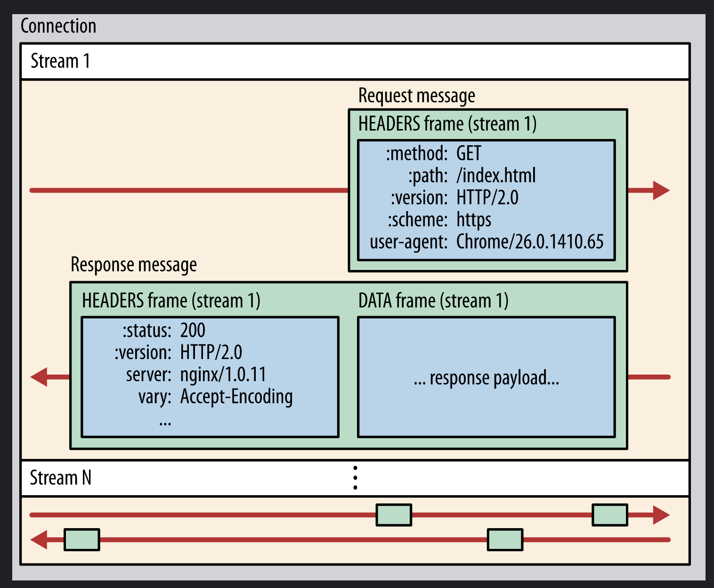This screenshot has height=588, width=714.
Task: Click the middle frame box on Stream N outgoing line
Action: [394, 515]
